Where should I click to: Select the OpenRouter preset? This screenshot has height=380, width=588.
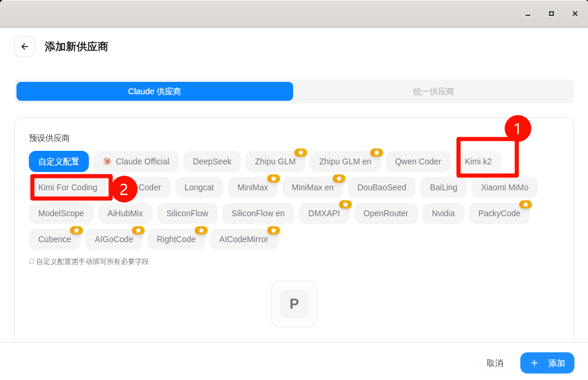[x=386, y=213]
